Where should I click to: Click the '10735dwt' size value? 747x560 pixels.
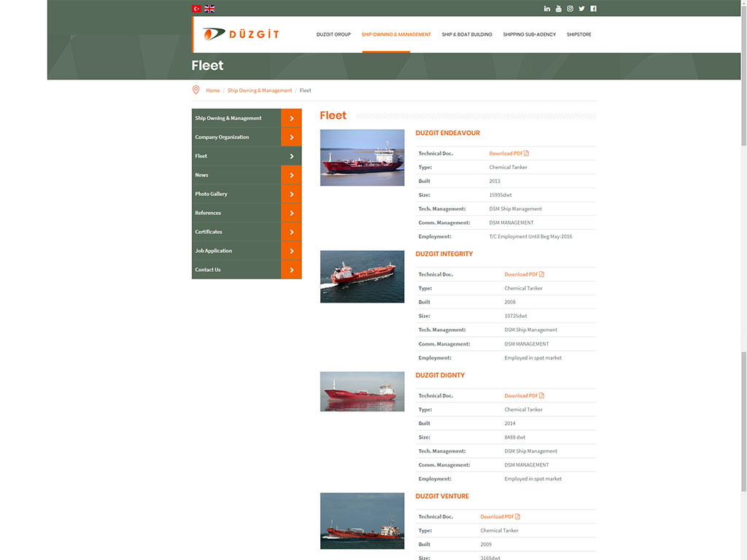[x=516, y=316]
